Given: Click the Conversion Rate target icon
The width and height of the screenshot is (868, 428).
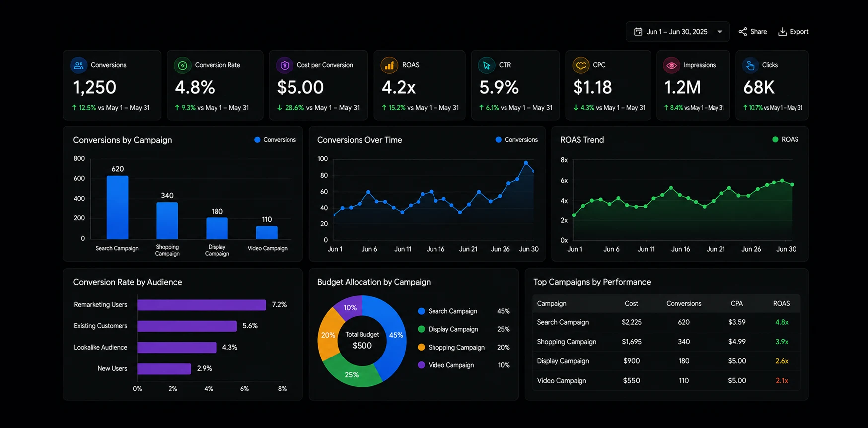Looking at the screenshot, I should click(x=183, y=65).
